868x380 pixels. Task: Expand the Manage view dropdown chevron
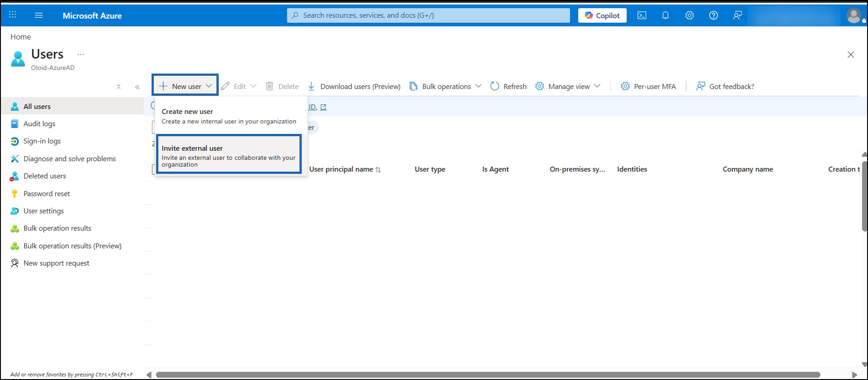coord(597,86)
